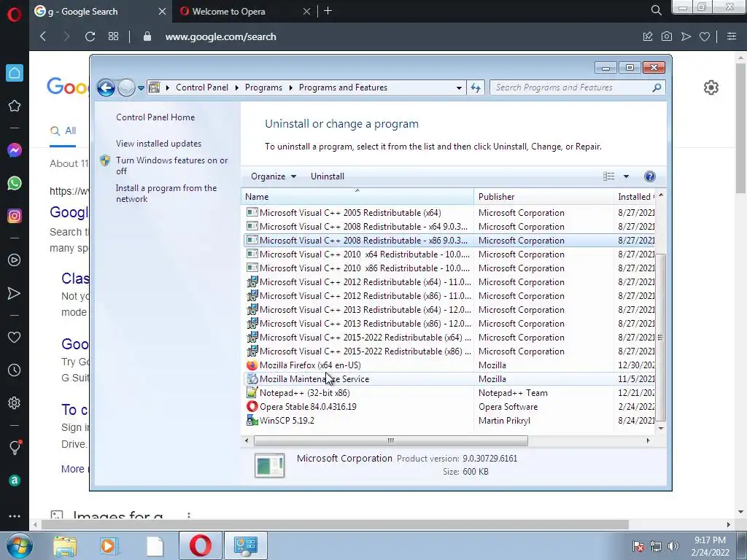Click the Opera address bar URL
The image size is (747, 560).
[x=220, y=36]
